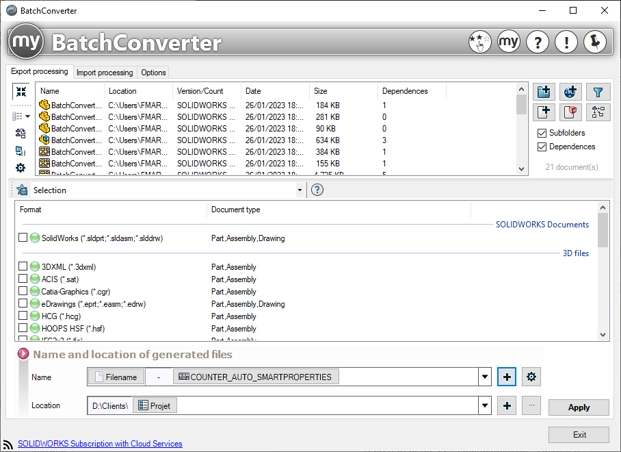
Task: Open the Selection dropdown arrow
Action: 300,190
